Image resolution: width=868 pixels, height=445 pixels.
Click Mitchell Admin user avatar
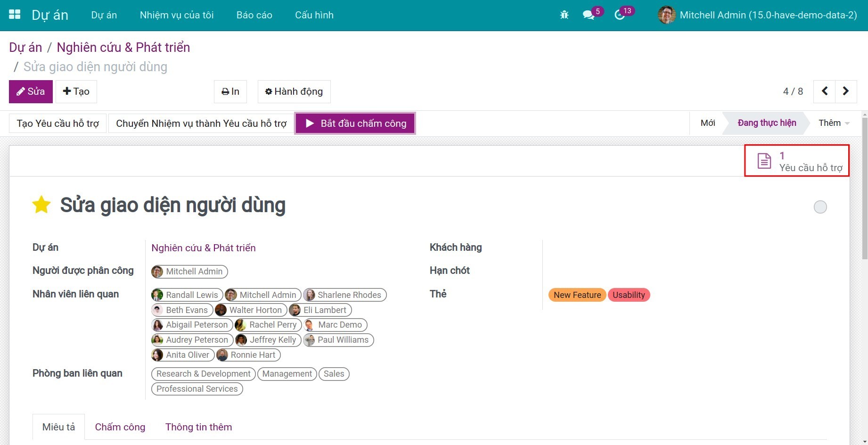point(666,15)
